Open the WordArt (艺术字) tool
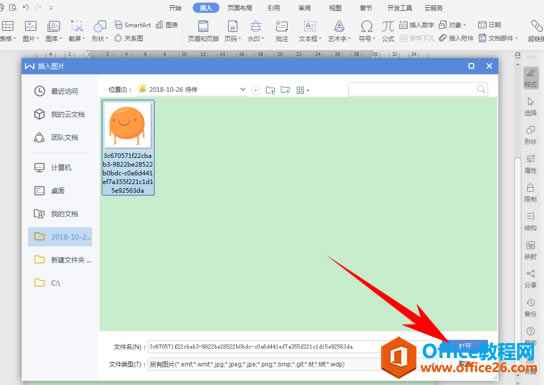Image resolution: width=544 pixels, height=385 pixels. click(x=339, y=31)
